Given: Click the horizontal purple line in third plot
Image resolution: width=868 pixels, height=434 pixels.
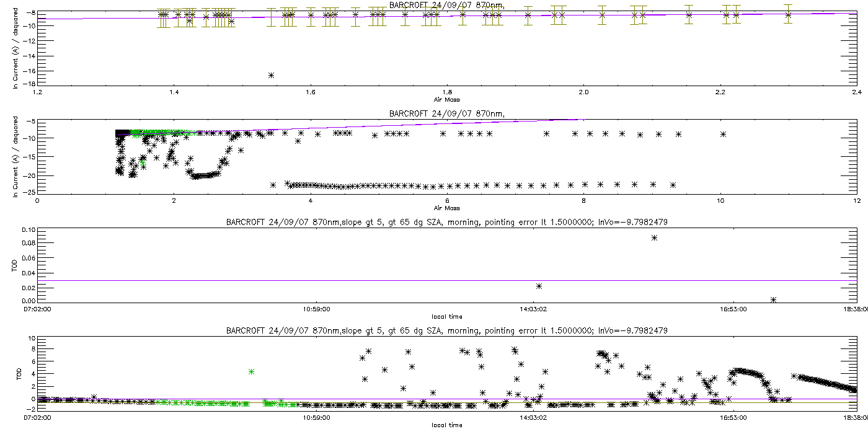Looking at the screenshot, I should tap(434, 280).
